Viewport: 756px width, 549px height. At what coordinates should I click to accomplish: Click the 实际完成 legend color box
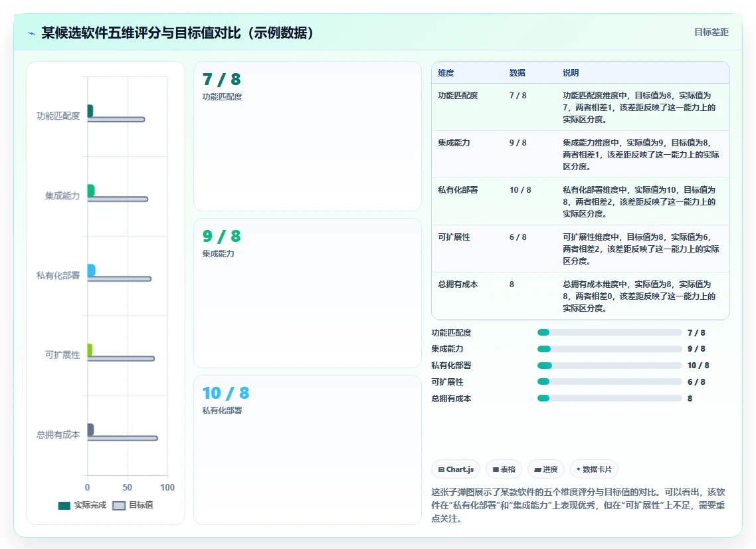64,505
